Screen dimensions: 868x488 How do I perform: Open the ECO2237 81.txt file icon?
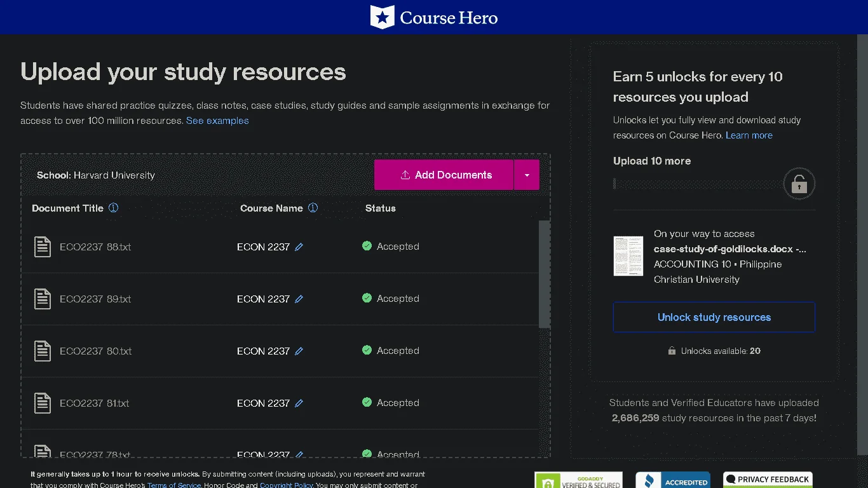[43, 403]
